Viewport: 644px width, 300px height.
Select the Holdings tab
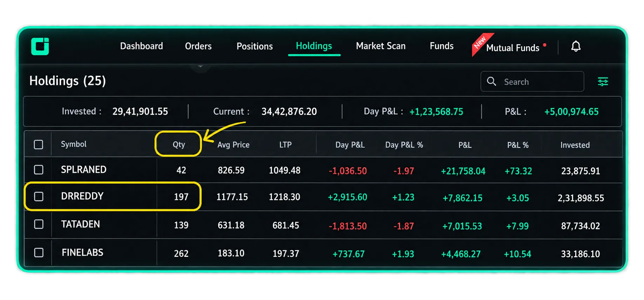tap(314, 46)
